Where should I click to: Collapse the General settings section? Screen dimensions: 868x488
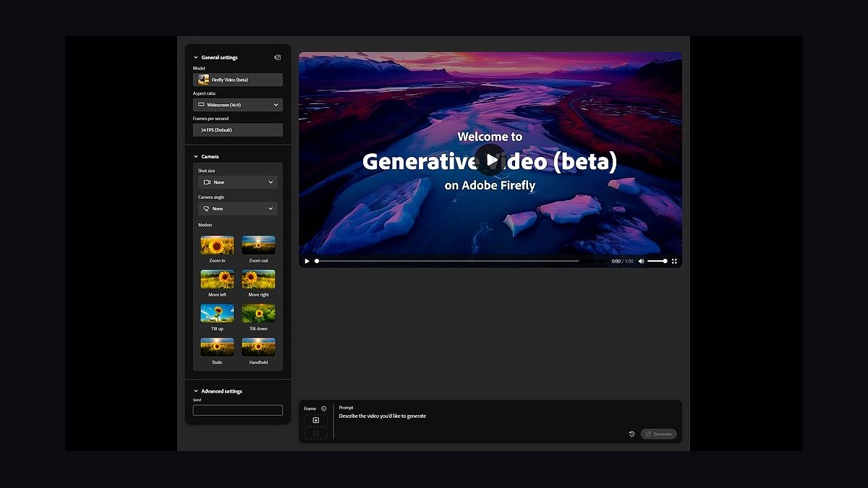coord(195,57)
